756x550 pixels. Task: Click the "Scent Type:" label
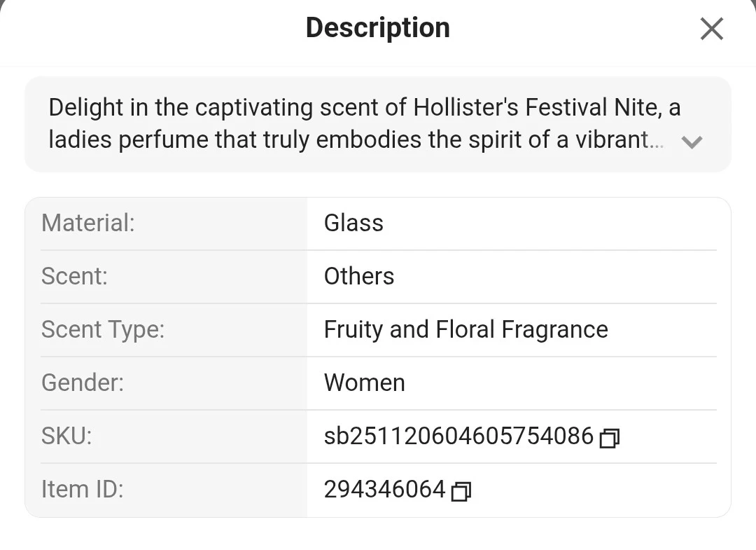coord(102,329)
